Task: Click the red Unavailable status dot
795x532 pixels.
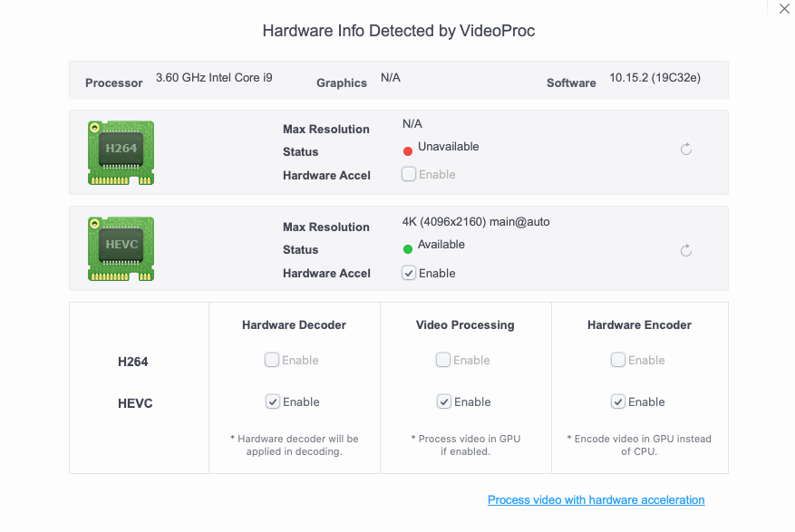Action: 408,151
